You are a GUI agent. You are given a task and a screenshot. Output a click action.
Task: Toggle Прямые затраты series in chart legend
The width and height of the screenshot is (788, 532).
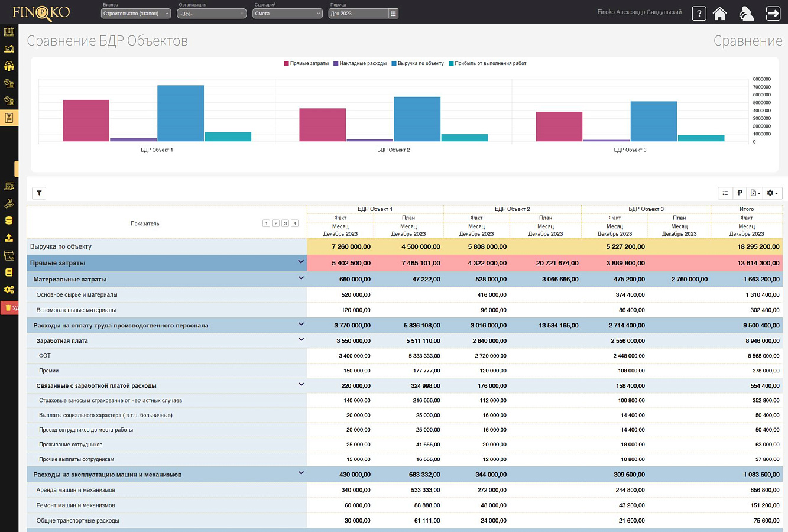(x=306, y=63)
